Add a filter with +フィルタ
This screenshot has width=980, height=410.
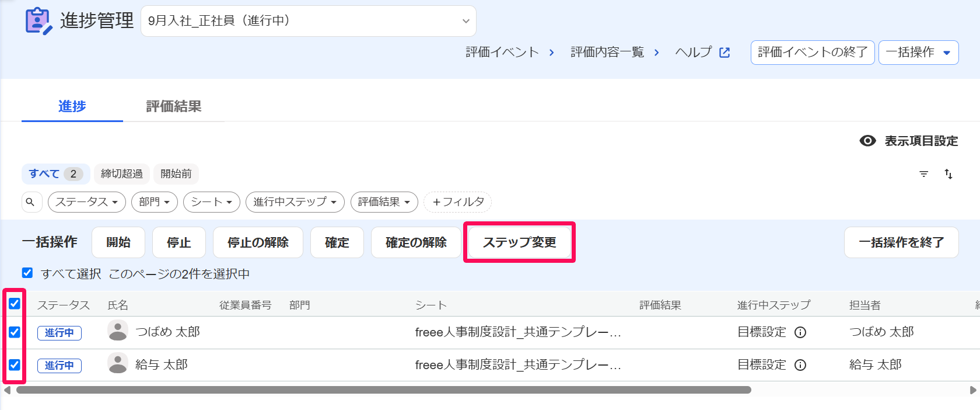click(x=458, y=202)
